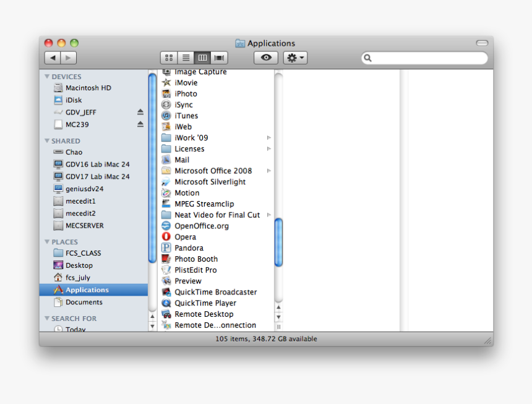Switch to column view

(x=202, y=58)
